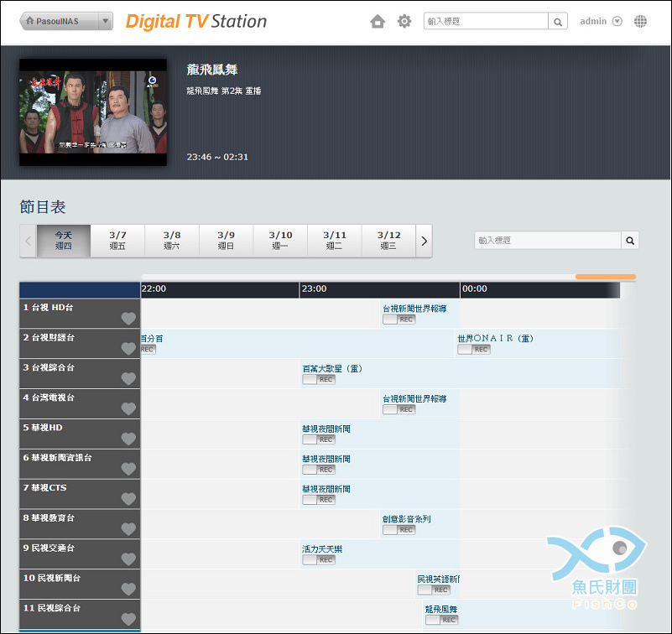Viewport: 672px width, 634px height.
Task: Click the schedule title search field
Action: pyautogui.click(x=548, y=241)
